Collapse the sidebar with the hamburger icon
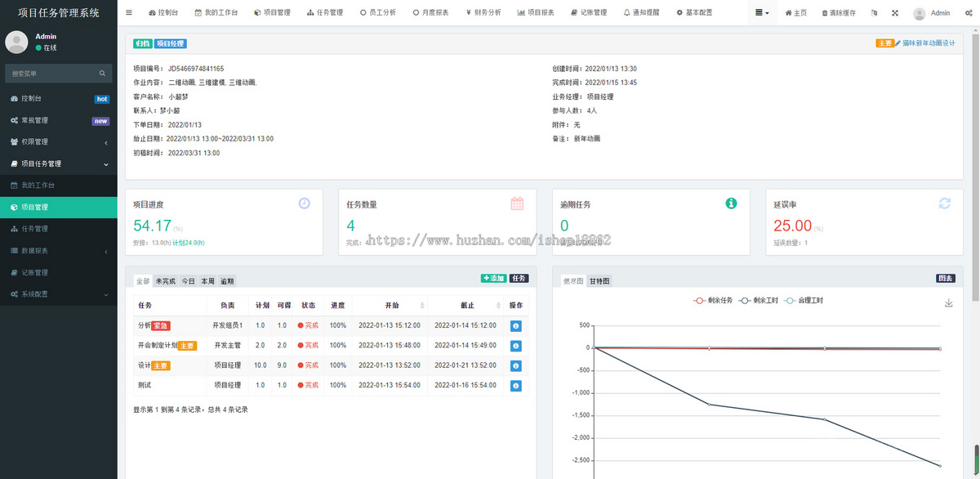Image resolution: width=980 pixels, height=479 pixels. 128,12
